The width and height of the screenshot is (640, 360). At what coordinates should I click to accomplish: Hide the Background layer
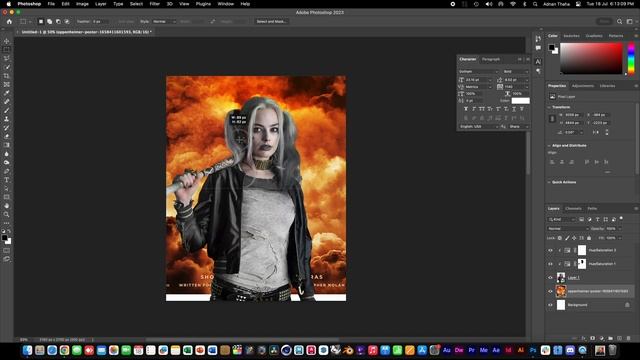pos(550,305)
